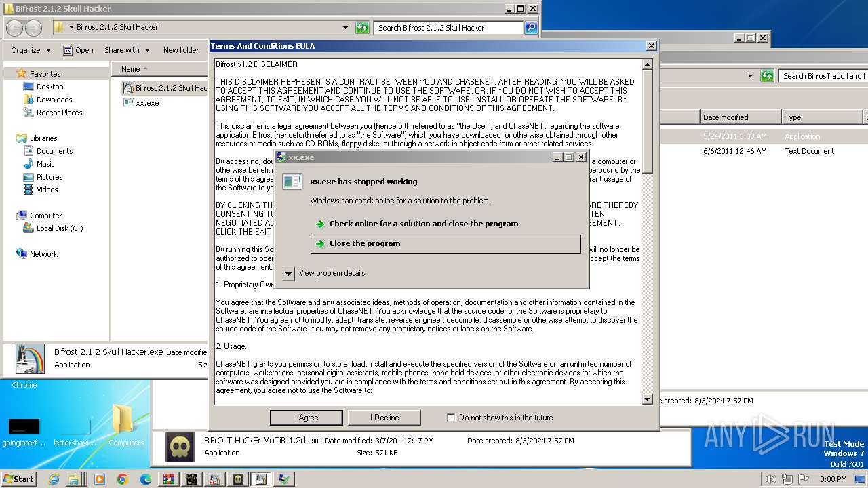868x488 pixels.
Task: Choose Close the program
Action: pyautogui.click(x=446, y=244)
